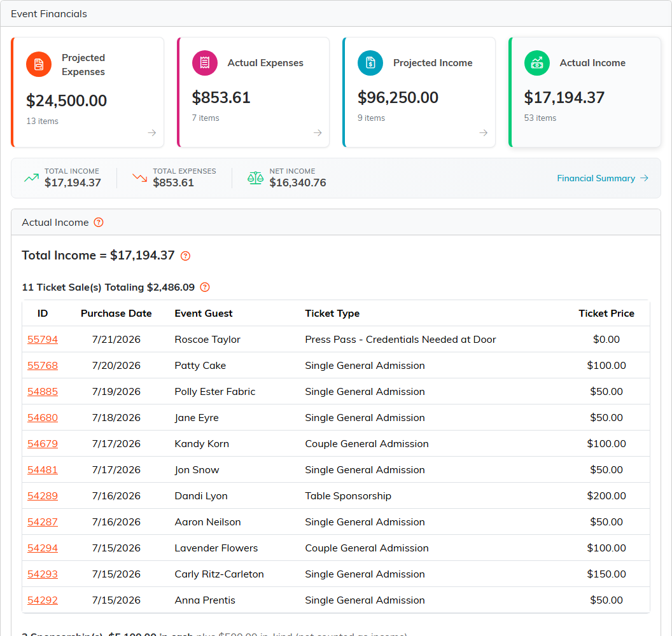The image size is (672, 636).
Task: Select guest name Jon Snow
Action: (x=197, y=470)
